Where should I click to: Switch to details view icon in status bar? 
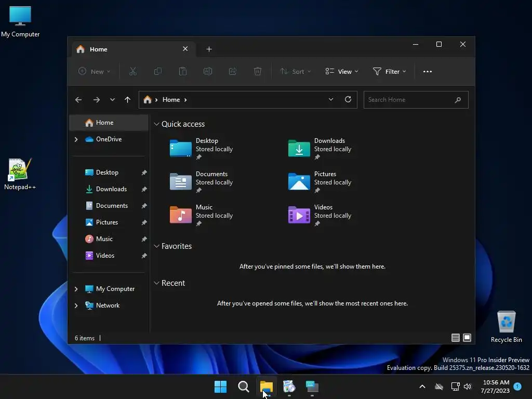click(x=455, y=338)
